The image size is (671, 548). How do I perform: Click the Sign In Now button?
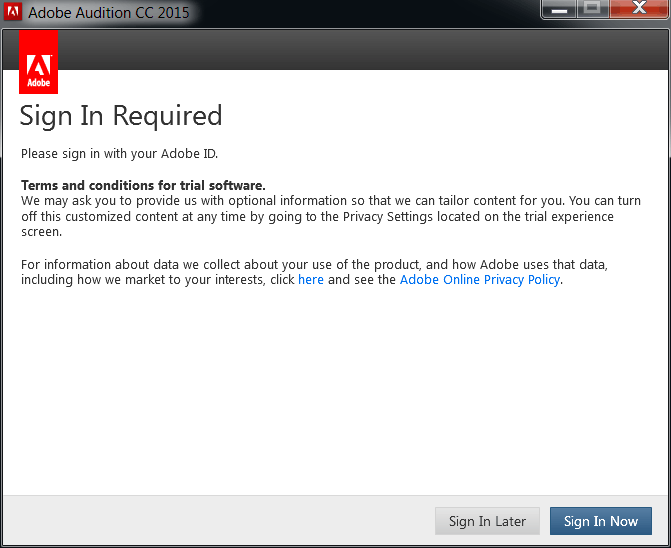[x=600, y=521]
